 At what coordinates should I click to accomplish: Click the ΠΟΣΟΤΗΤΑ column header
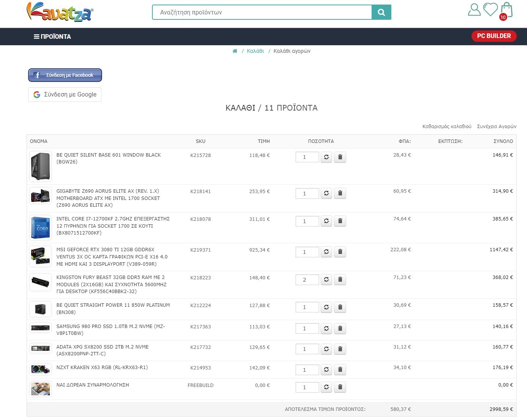coord(321,141)
